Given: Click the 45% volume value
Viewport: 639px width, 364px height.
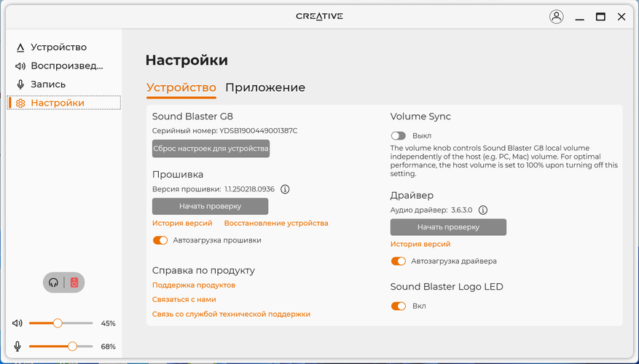Looking at the screenshot, I should 109,324.
